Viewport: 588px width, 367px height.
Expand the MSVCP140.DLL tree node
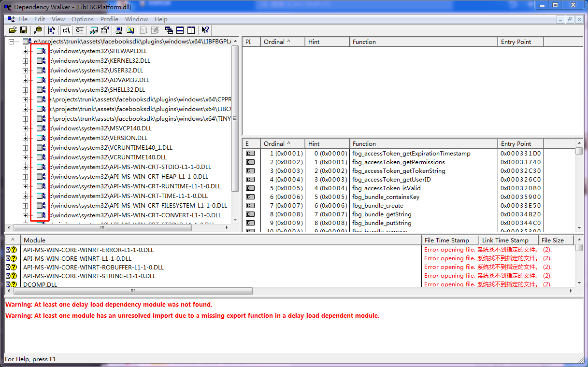coord(25,128)
